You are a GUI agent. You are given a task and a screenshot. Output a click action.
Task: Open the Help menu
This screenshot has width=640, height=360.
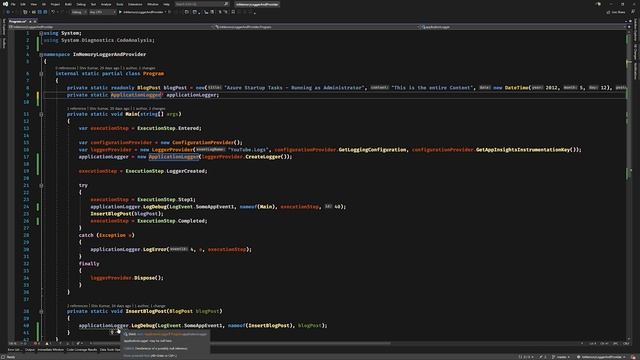coord(167,4)
